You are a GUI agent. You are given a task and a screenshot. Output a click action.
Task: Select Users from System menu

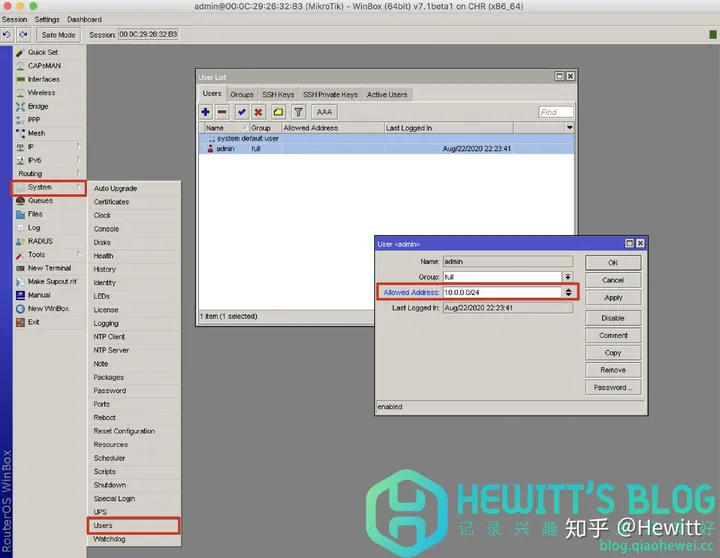click(134, 525)
